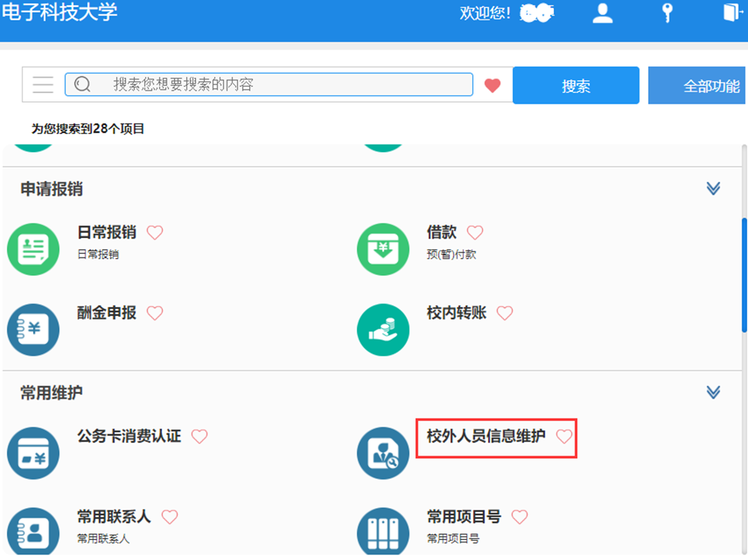Open the 日常报销 green icon
748x560 pixels.
click(x=34, y=250)
